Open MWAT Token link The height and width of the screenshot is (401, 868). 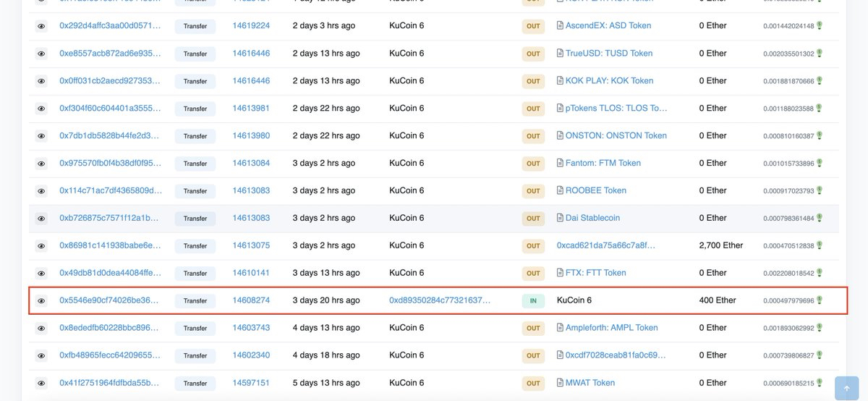(590, 383)
